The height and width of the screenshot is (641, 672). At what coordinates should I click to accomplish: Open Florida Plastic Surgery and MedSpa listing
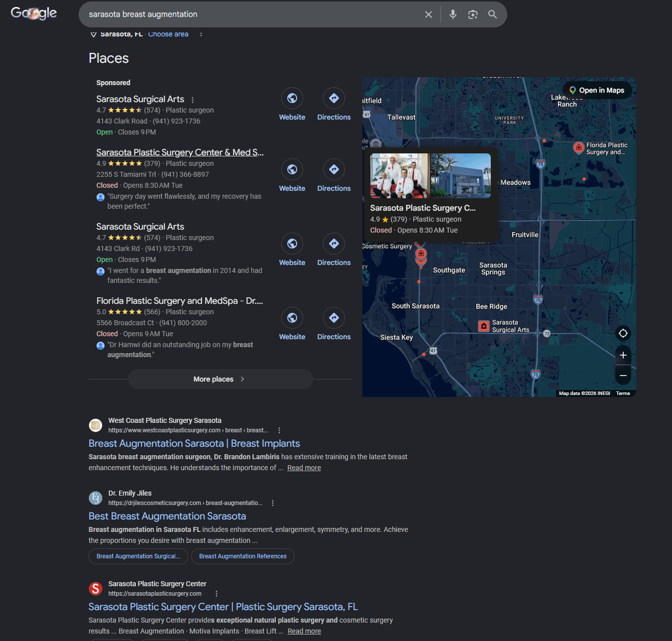pos(180,301)
